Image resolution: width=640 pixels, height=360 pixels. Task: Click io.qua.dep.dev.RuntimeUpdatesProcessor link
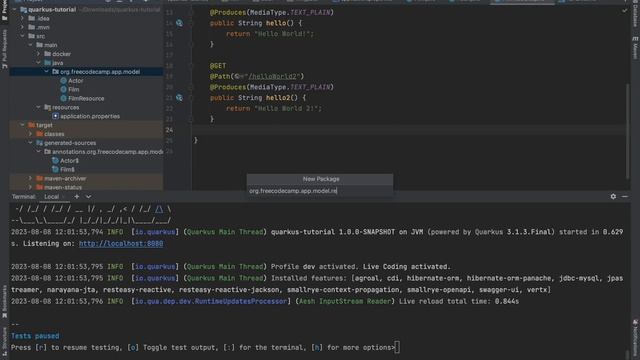click(211, 301)
